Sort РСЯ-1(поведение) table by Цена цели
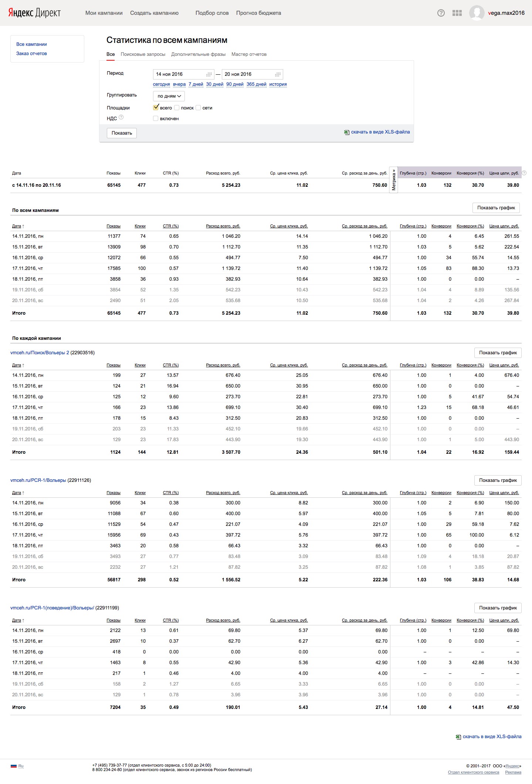 pyautogui.click(x=504, y=620)
